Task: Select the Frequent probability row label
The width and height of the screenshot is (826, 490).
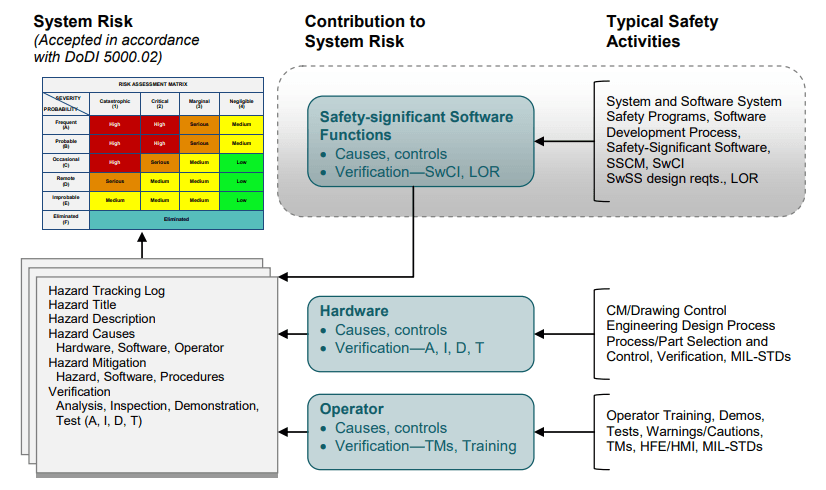Action: click(65, 123)
